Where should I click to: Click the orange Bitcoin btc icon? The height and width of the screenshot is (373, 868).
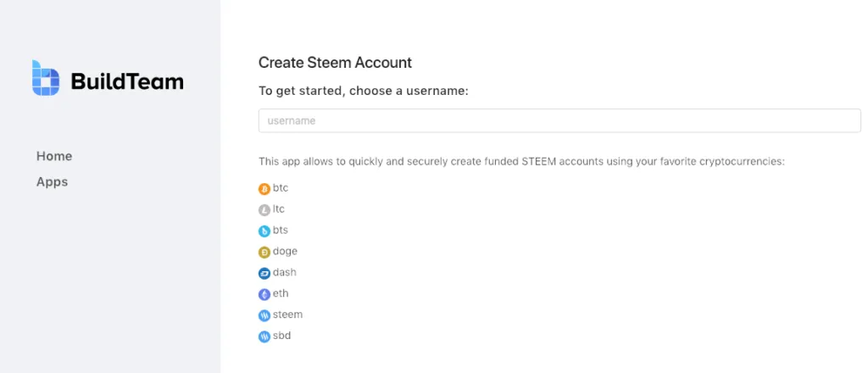[264, 189]
